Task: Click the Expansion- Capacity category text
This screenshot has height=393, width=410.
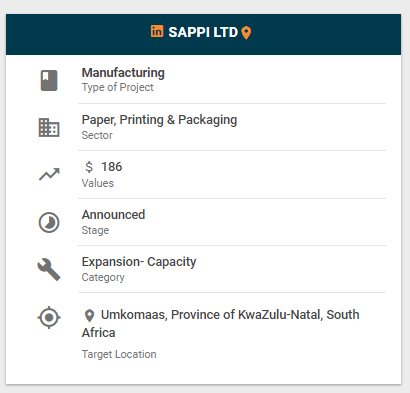Action: [x=139, y=262]
